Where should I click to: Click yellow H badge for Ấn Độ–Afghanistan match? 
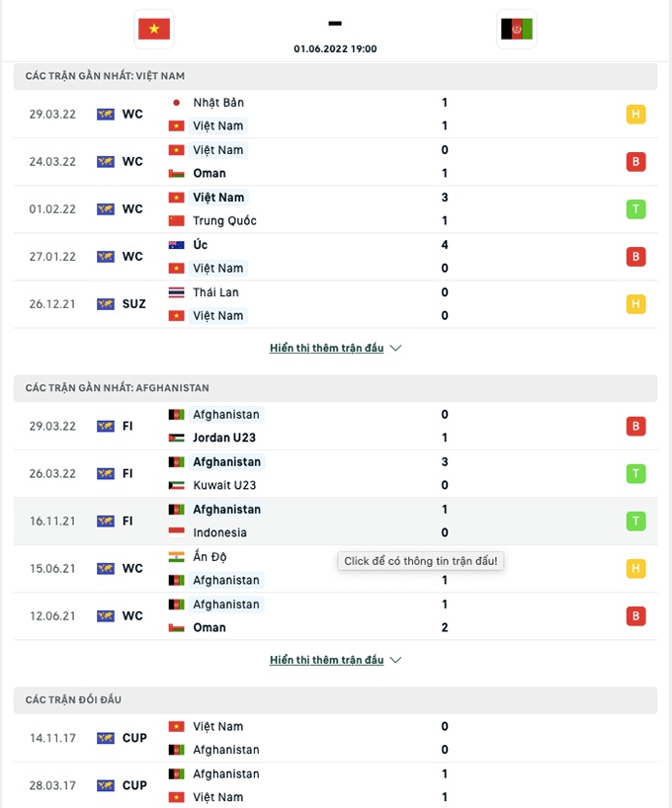coord(635,569)
